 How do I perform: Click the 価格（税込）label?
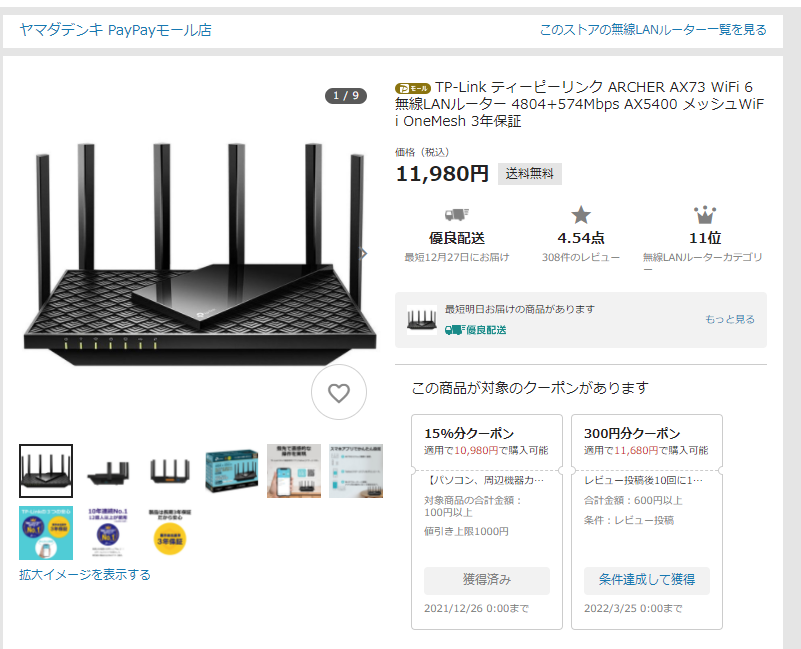[x=422, y=152]
